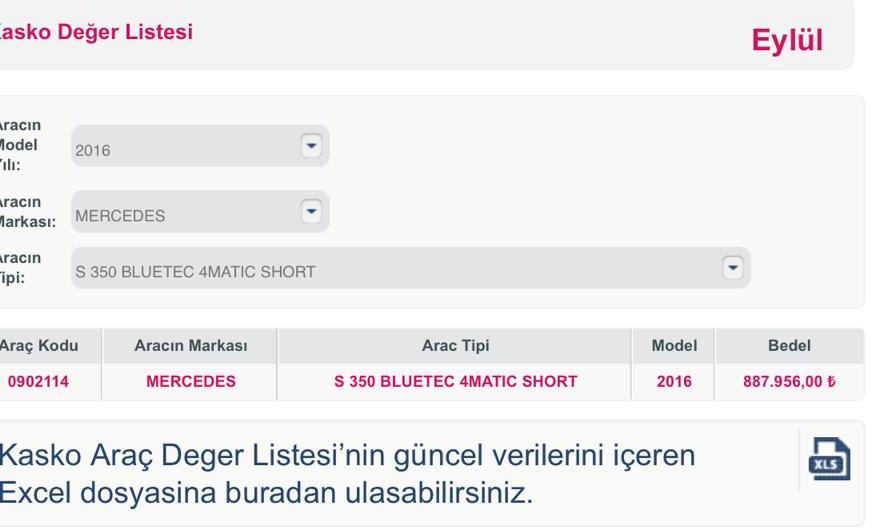Click MERCEDES in the results row
The image size is (873, 529).
tap(190, 381)
